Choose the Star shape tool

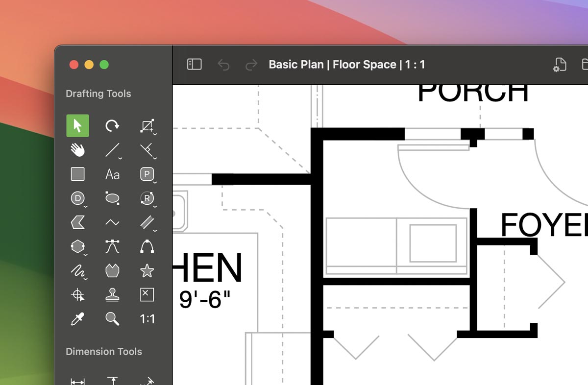point(147,270)
